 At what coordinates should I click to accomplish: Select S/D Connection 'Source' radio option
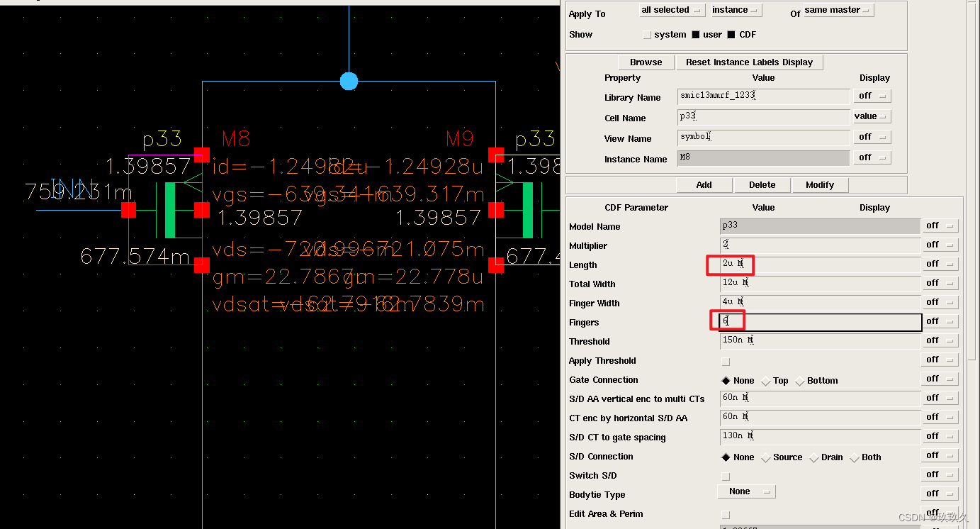pyautogui.click(x=766, y=457)
